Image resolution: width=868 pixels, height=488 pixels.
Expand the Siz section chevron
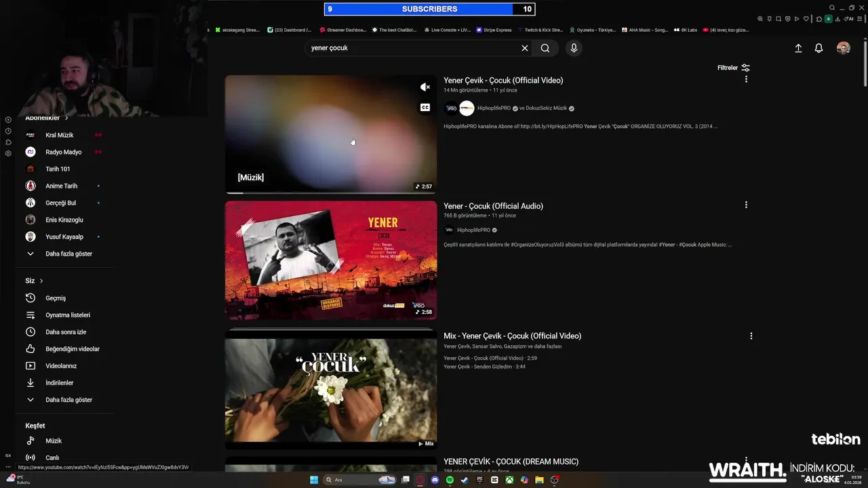41,281
